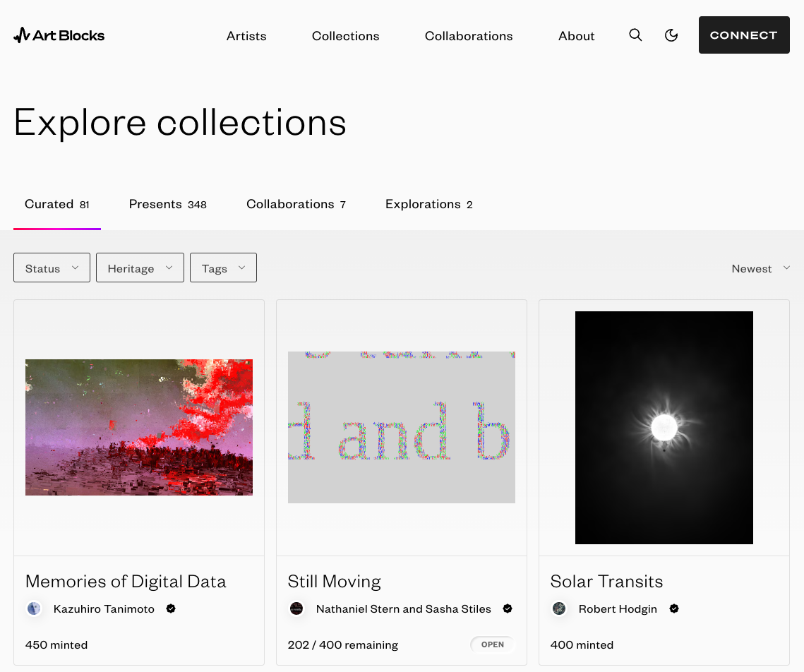The image size is (804, 672).
Task: Open the Solar Transits artwork thumbnail
Action: point(664,428)
